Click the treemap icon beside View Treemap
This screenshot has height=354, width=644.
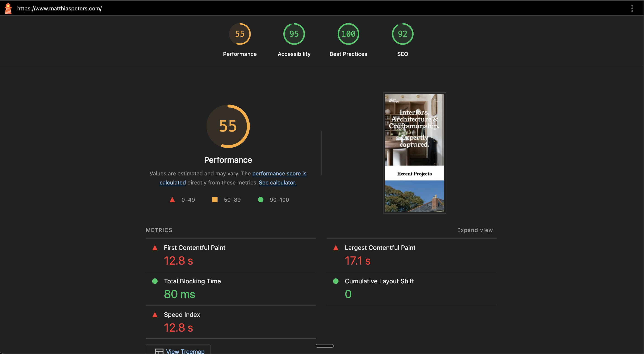tap(159, 351)
